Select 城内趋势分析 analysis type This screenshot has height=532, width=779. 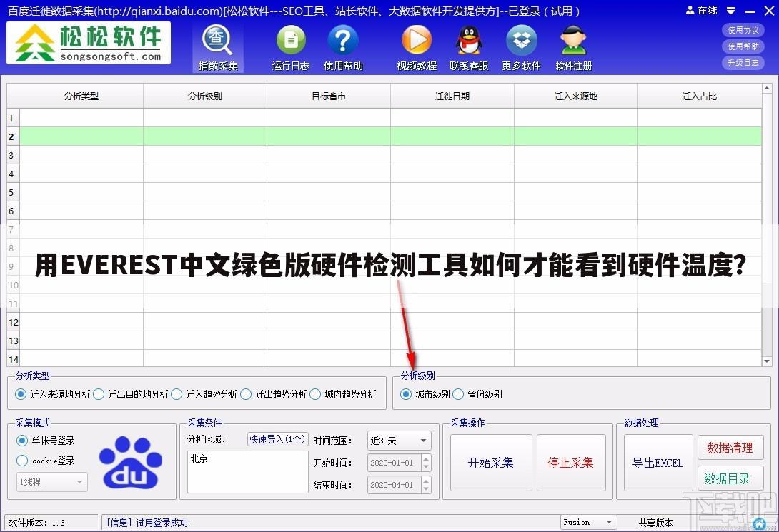click(343, 394)
